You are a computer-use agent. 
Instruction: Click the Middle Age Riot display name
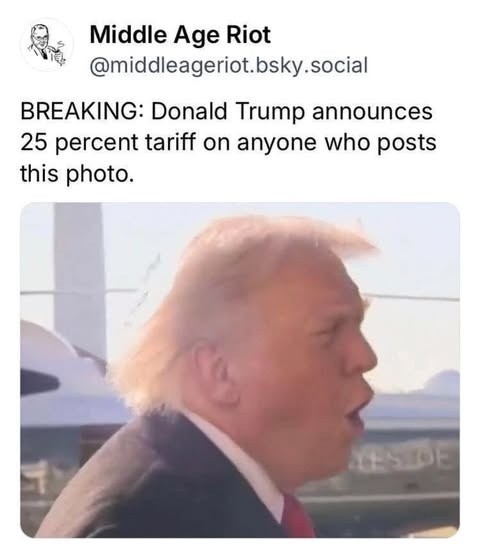(x=180, y=34)
